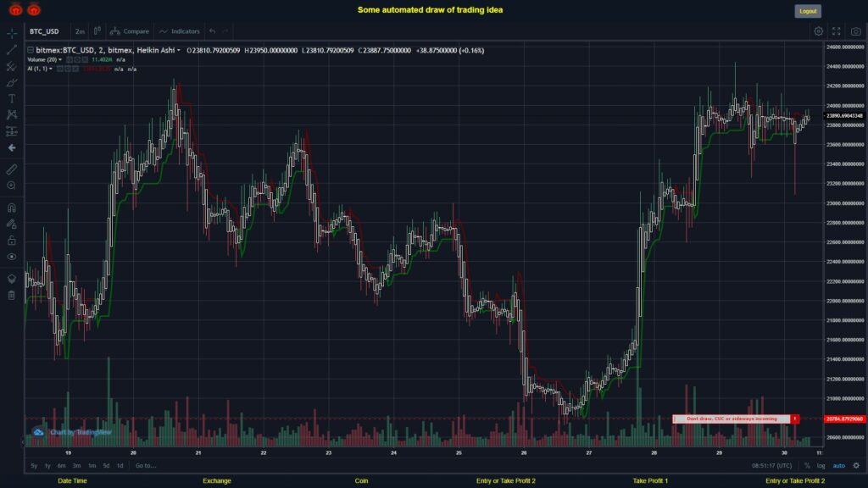Click the Chart by TradingView link
Image resolution: width=868 pixels, height=488 pixels.
coord(81,432)
